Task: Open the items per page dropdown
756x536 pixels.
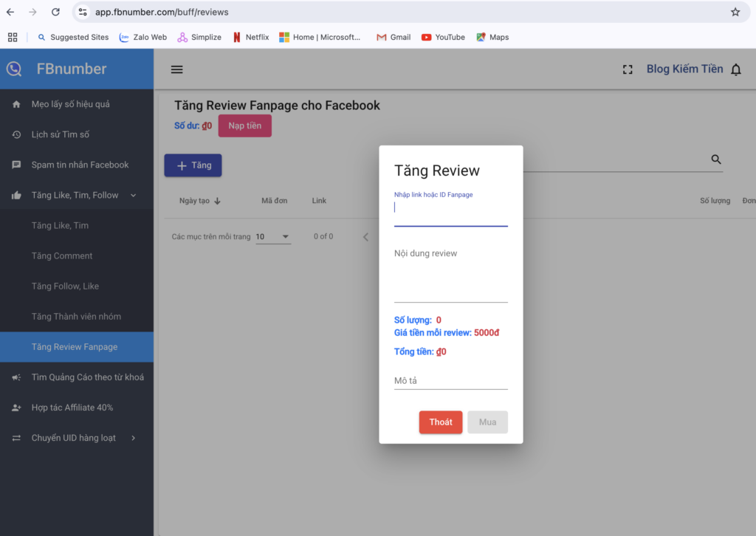Action: pos(273,237)
